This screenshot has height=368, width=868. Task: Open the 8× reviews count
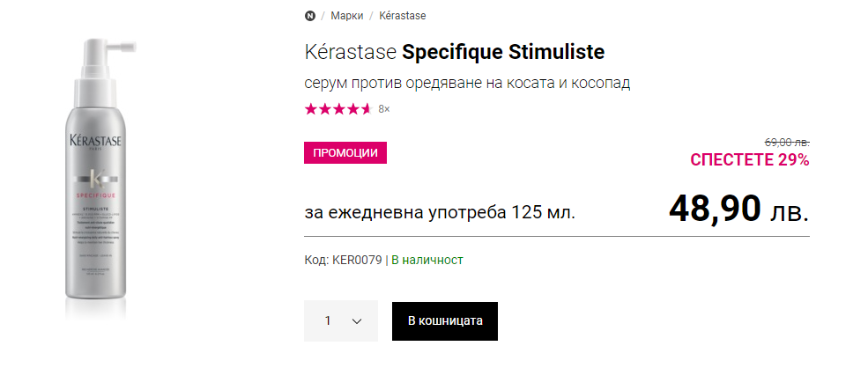[x=383, y=109]
